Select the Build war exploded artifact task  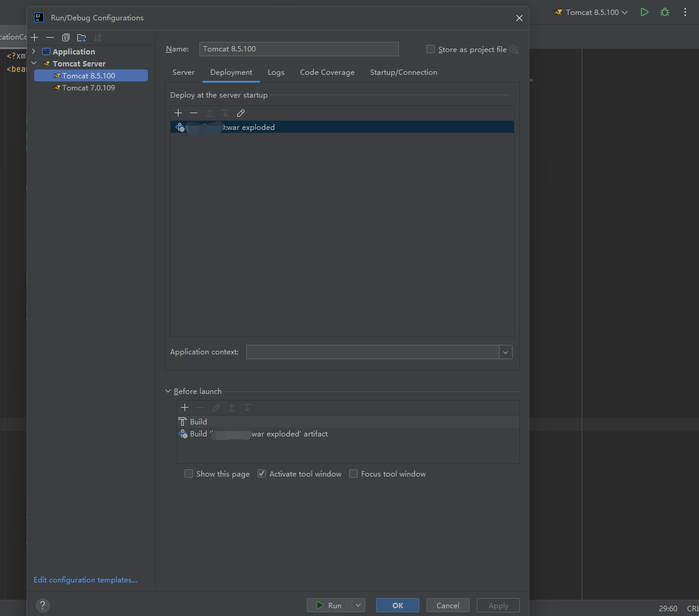[x=348, y=433]
